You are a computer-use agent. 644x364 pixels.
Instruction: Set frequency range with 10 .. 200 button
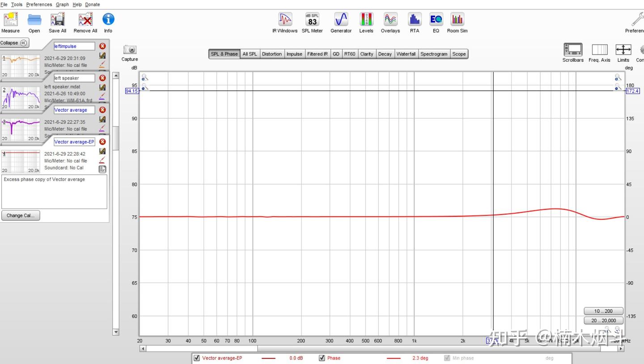point(603,311)
